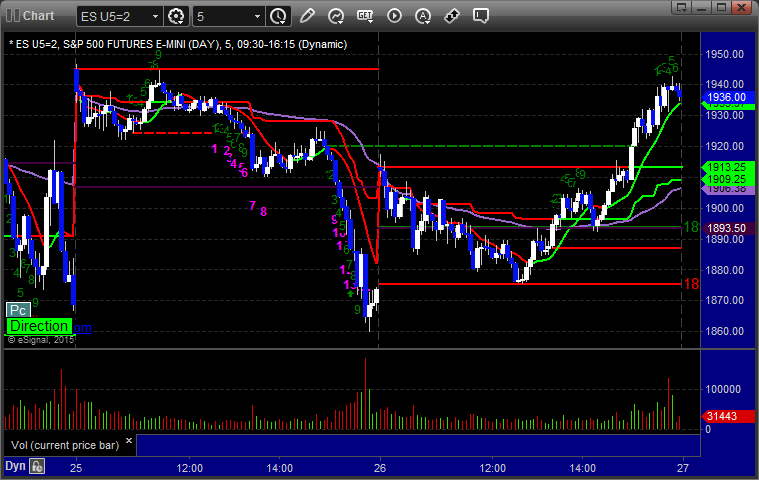Minimize the Chart window
This screenshot has height=480, width=759.
pyautogui.click(x=701, y=7)
